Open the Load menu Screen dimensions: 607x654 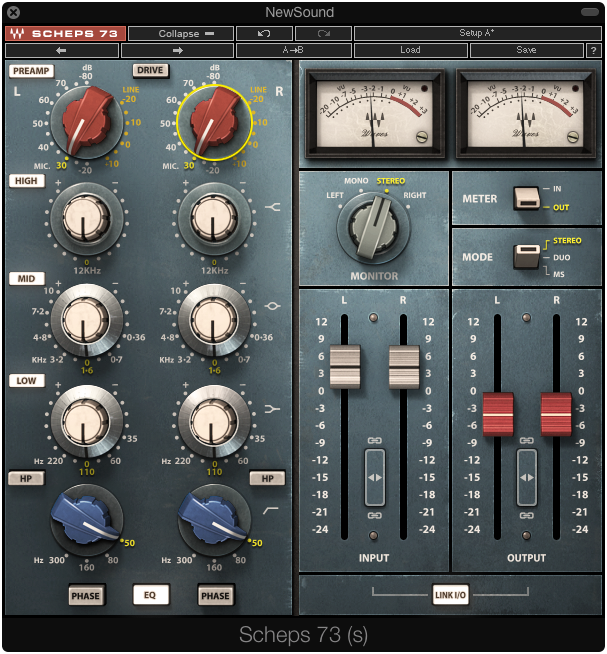(x=411, y=50)
